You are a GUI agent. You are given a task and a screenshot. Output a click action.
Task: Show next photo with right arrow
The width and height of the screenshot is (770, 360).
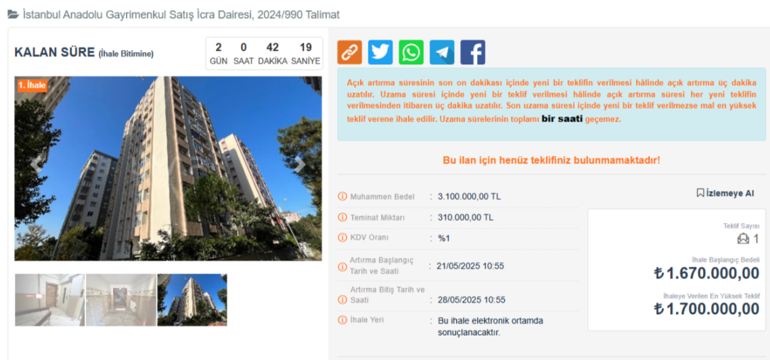click(x=300, y=165)
